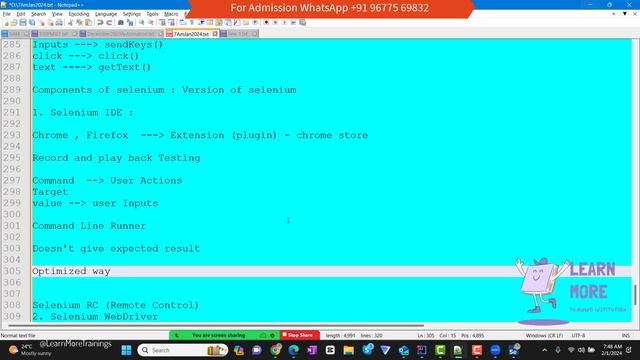Click the Windows (CR LF) status bar entry

click(x=544, y=336)
